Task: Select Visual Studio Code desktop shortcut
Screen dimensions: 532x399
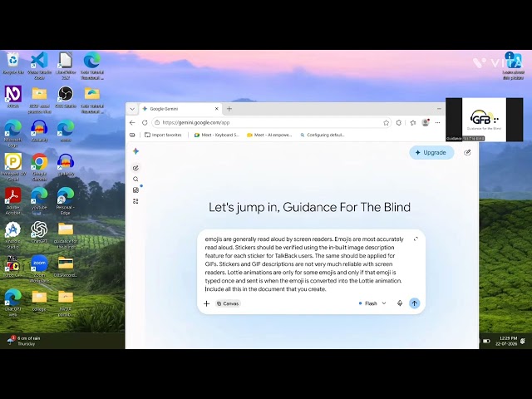Action: pyautogui.click(x=39, y=66)
